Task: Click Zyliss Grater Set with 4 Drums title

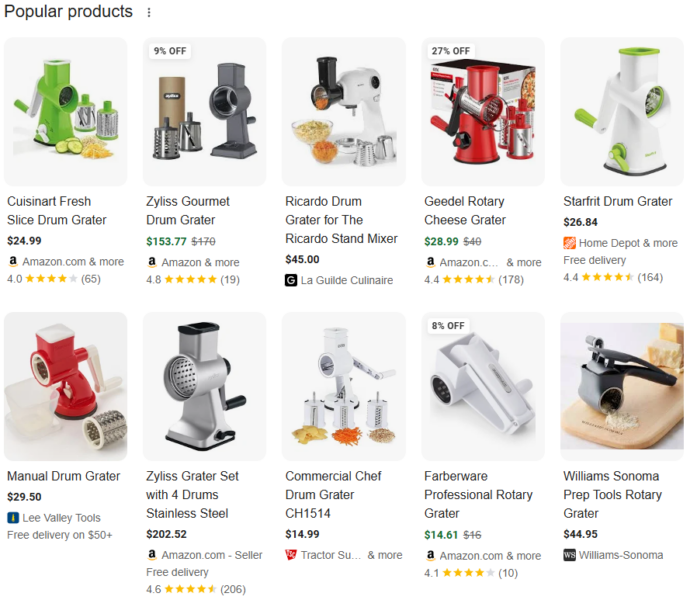Action: point(192,495)
